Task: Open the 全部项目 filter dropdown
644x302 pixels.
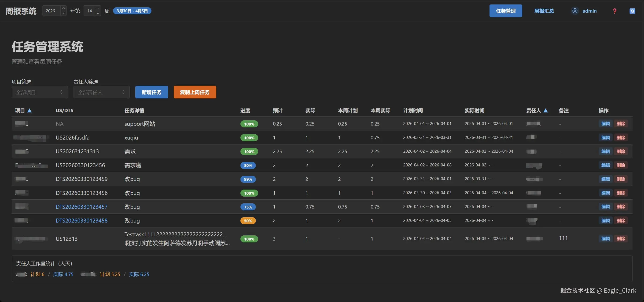Action: [x=40, y=92]
